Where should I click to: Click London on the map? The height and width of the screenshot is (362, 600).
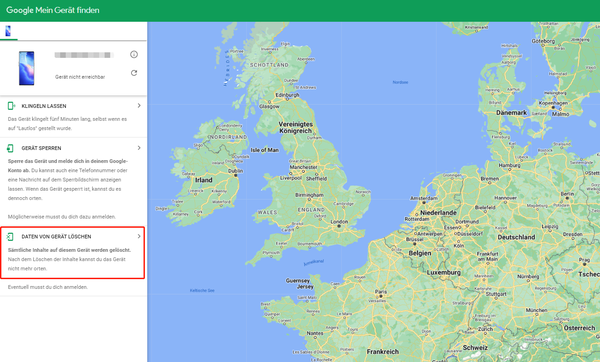[339, 222]
